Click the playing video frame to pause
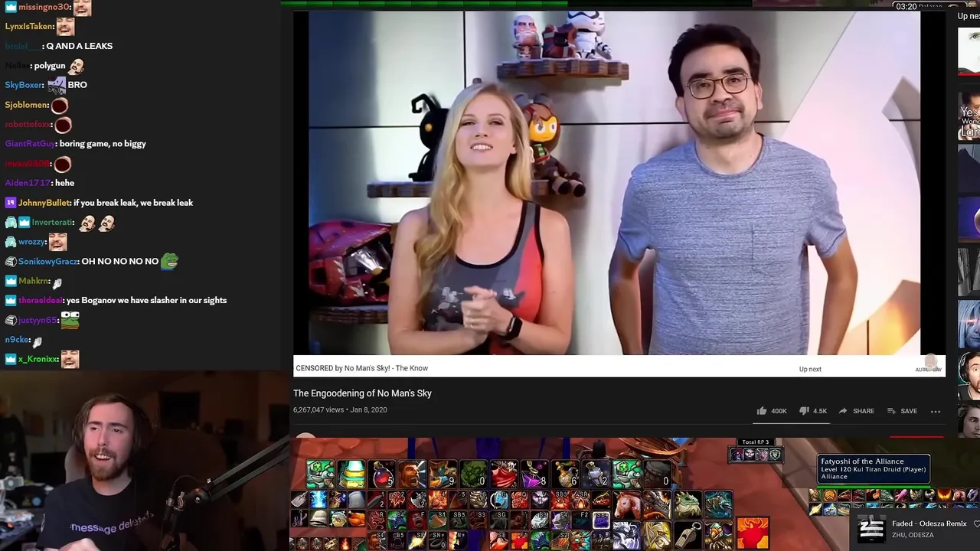Viewport: 980px width, 551px height. pos(614,184)
